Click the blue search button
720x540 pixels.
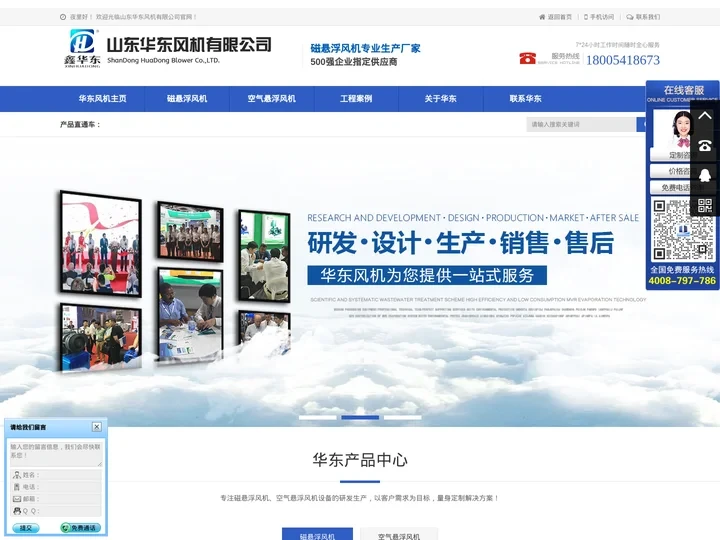(x=641, y=124)
